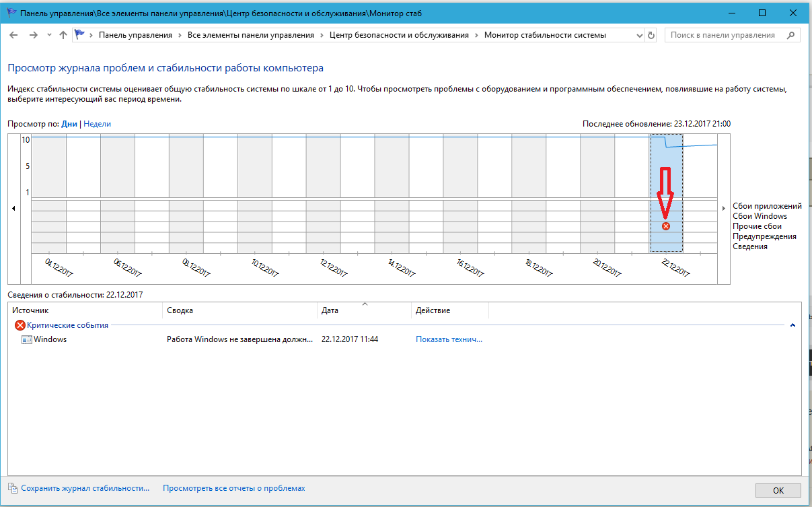This screenshot has height=507, width=812.
Task: Collapse the Критические события group
Action: (x=792, y=325)
